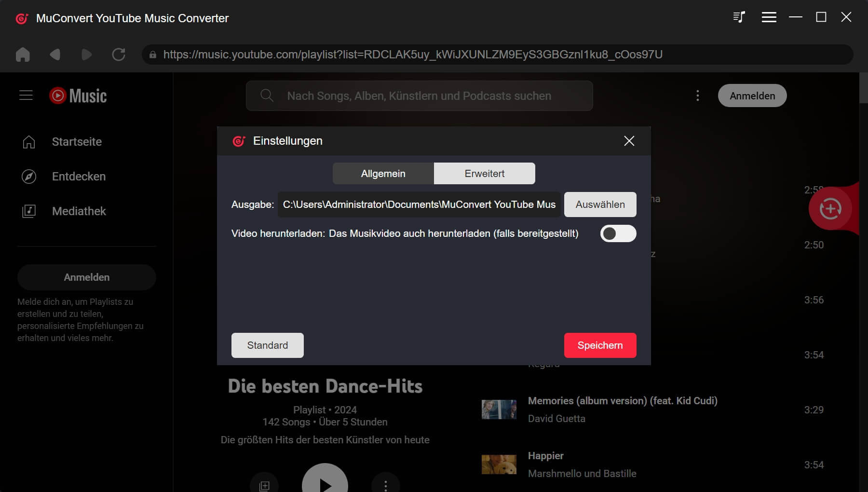Click the red add-to-convert plus button
Image resolution: width=868 pixels, height=492 pixels.
tap(830, 209)
